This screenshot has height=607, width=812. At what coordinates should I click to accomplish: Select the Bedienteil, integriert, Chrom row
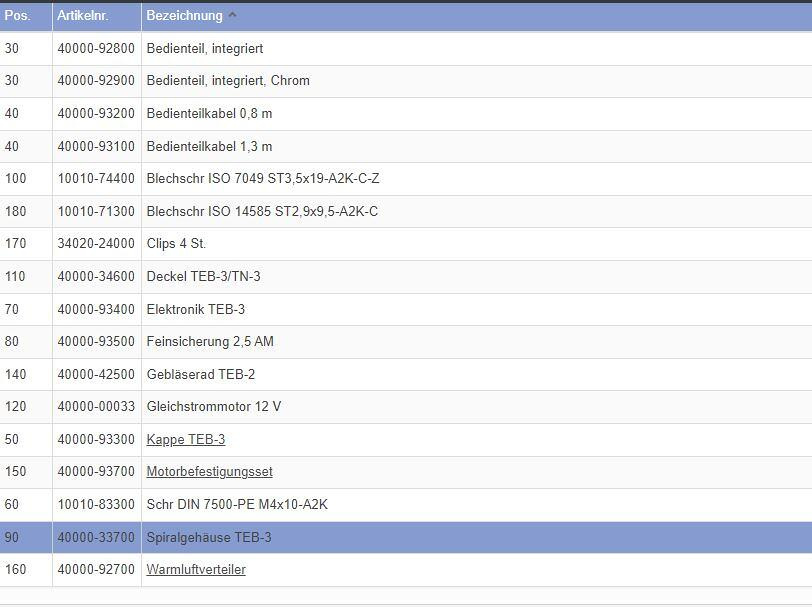click(x=228, y=81)
